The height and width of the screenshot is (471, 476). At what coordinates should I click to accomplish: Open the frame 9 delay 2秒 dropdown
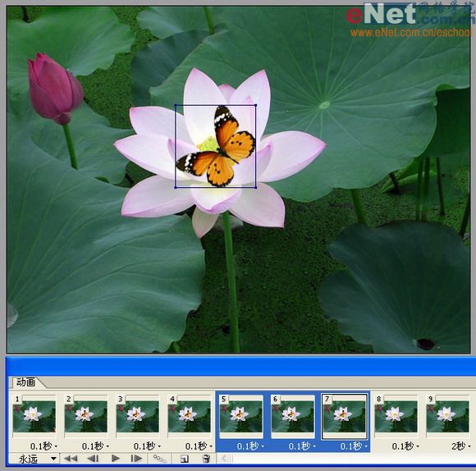click(461, 446)
